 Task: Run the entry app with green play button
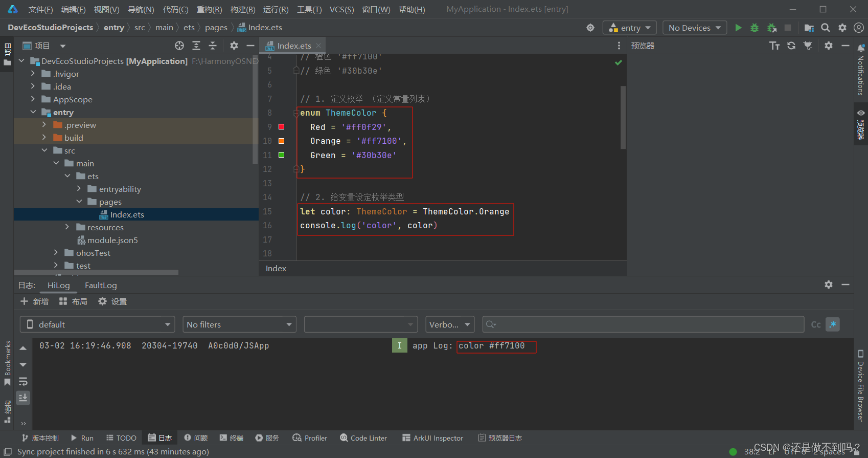coord(738,28)
